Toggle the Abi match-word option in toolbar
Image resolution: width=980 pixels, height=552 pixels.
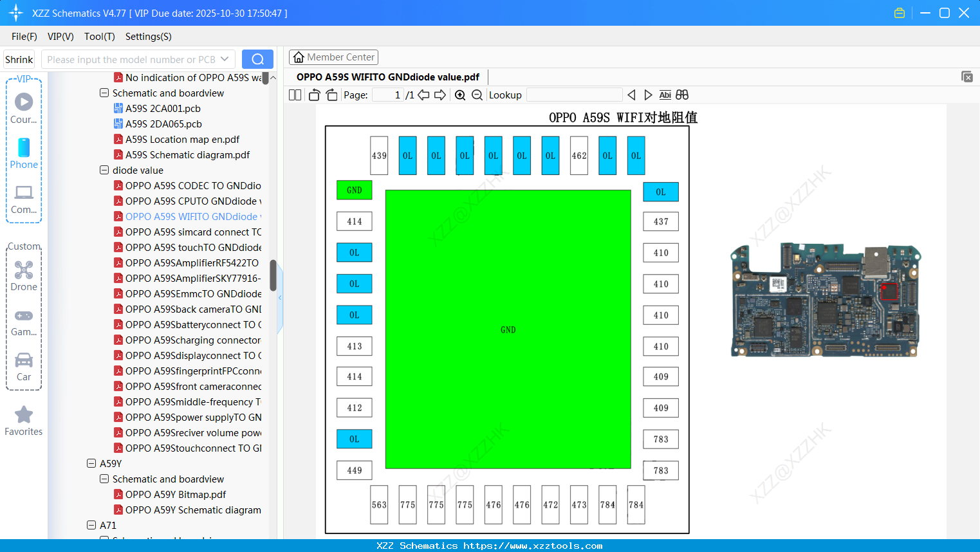(x=665, y=95)
